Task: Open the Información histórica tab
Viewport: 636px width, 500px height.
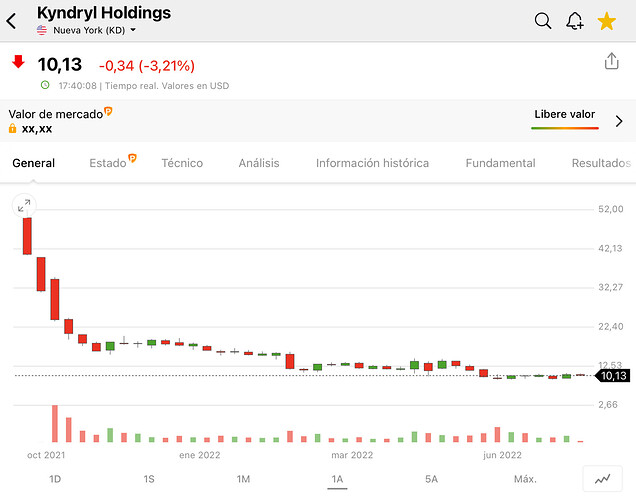Action: pos(372,163)
